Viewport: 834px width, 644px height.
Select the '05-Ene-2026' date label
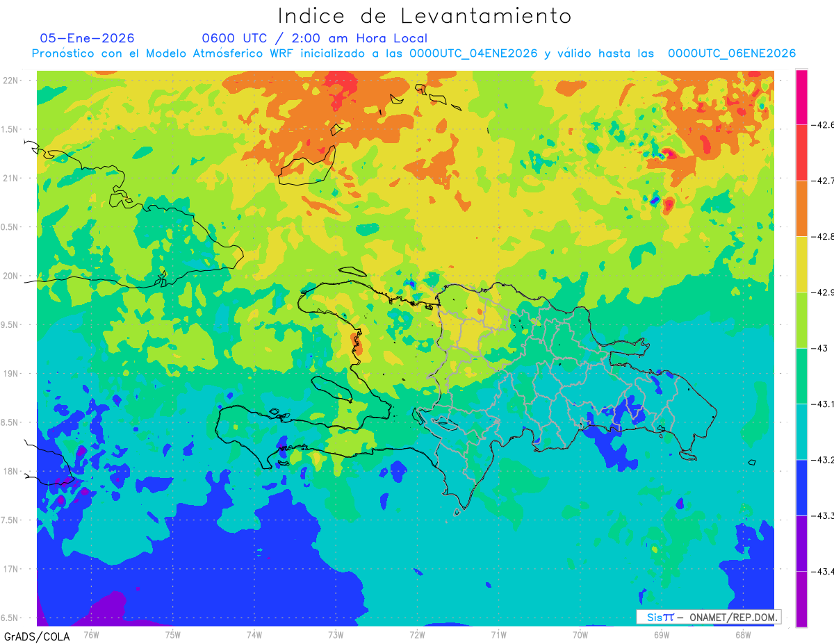point(88,38)
